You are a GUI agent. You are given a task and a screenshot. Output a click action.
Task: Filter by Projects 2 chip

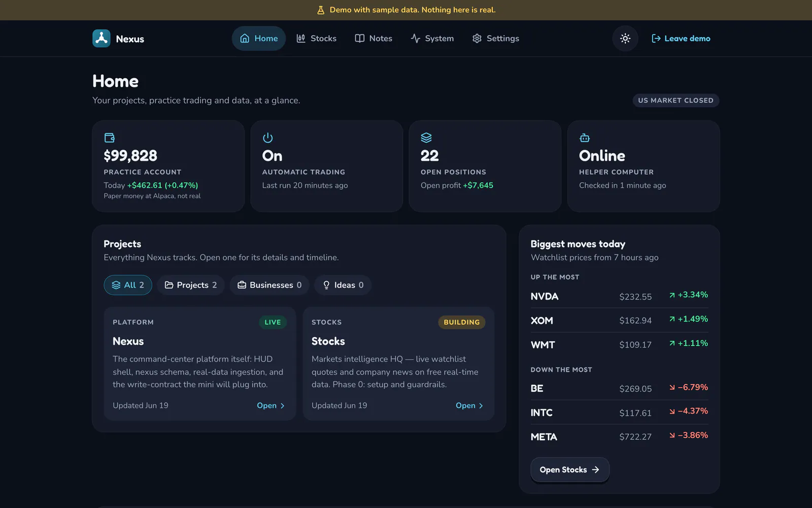(191, 285)
